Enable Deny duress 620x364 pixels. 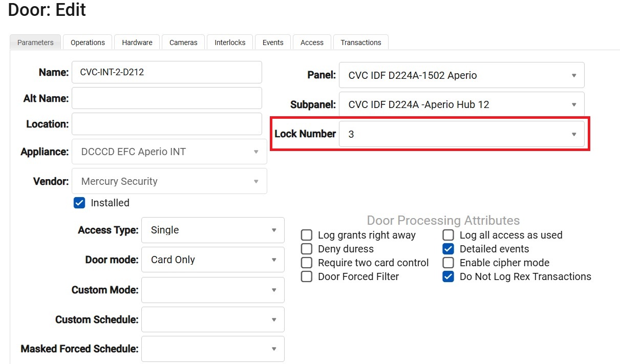306,249
